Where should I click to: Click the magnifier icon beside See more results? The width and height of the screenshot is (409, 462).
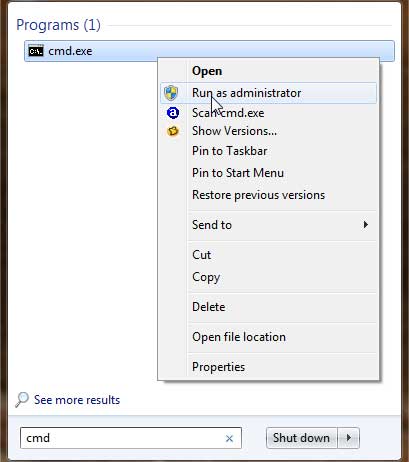22,399
